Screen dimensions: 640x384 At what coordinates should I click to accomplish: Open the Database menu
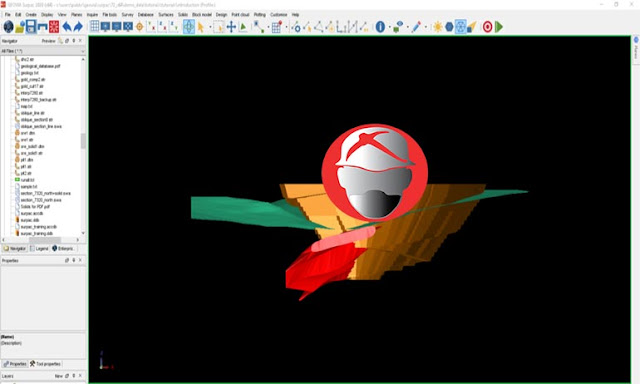click(145, 15)
